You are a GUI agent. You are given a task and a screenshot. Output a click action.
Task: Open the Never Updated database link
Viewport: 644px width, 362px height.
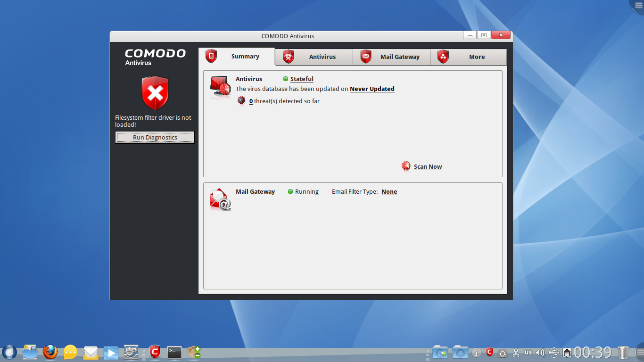point(372,89)
